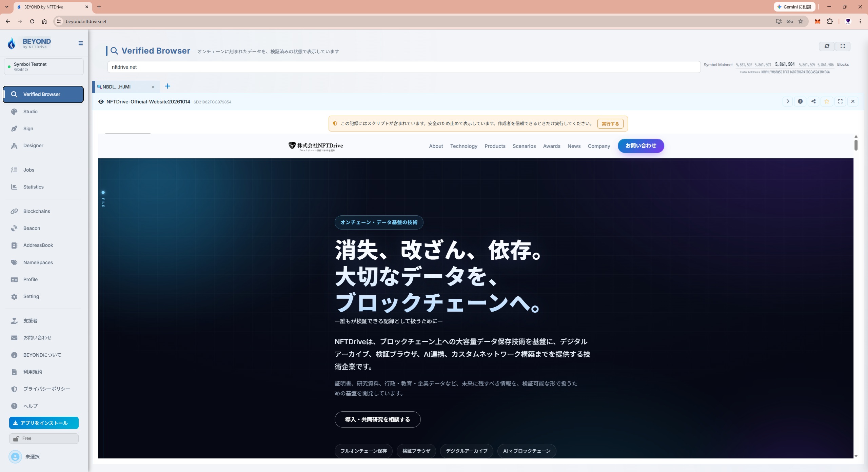Expand the record view to fullscreen
Image resolution: width=868 pixels, height=472 pixels.
(x=840, y=101)
